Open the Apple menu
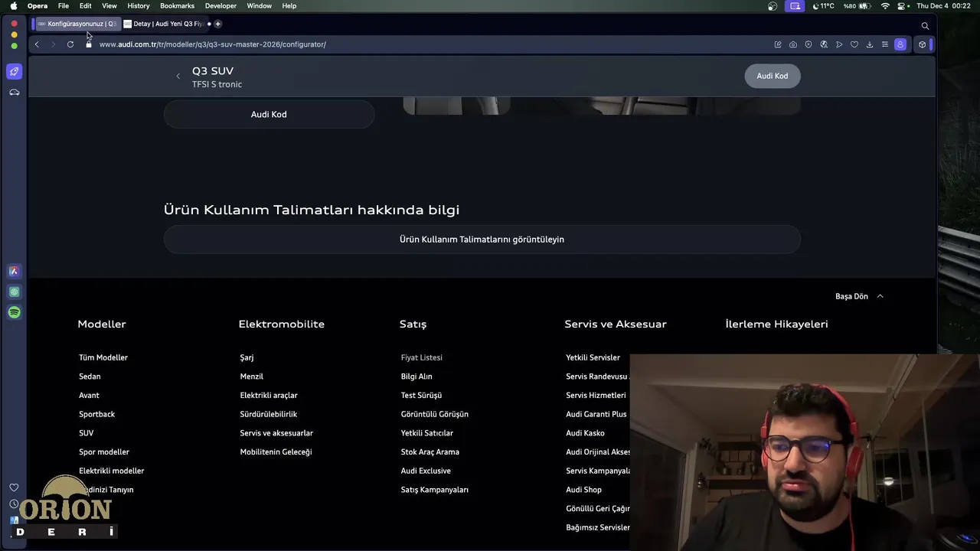 click(x=14, y=5)
